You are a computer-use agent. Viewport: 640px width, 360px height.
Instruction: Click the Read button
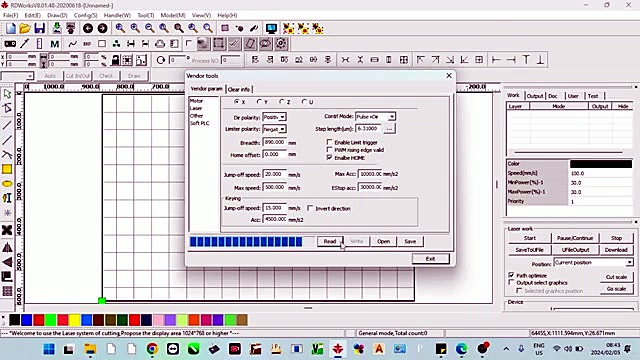click(330, 241)
